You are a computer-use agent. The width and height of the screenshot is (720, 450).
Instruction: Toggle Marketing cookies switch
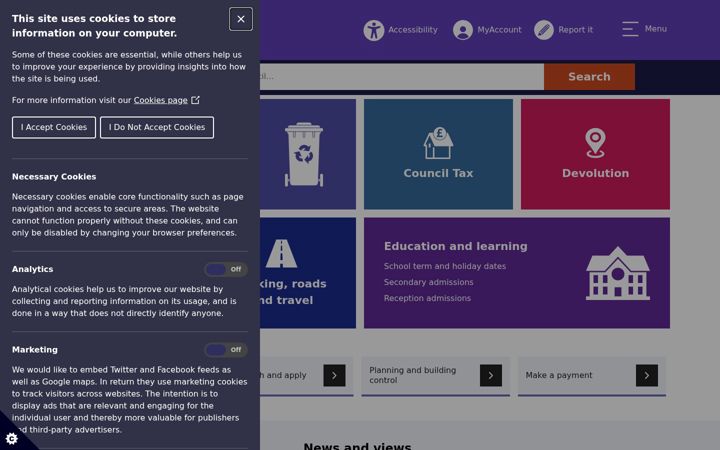[225, 350]
